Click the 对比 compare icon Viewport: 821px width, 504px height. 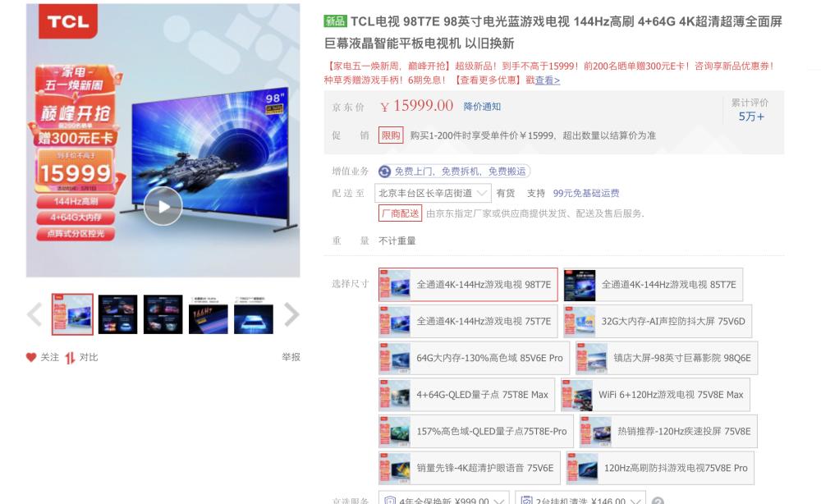70,358
